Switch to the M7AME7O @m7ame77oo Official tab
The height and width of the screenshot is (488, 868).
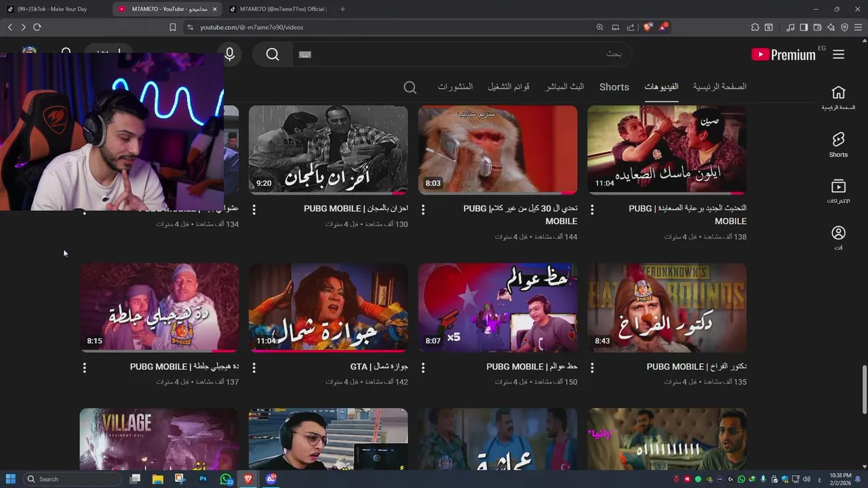(x=278, y=9)
